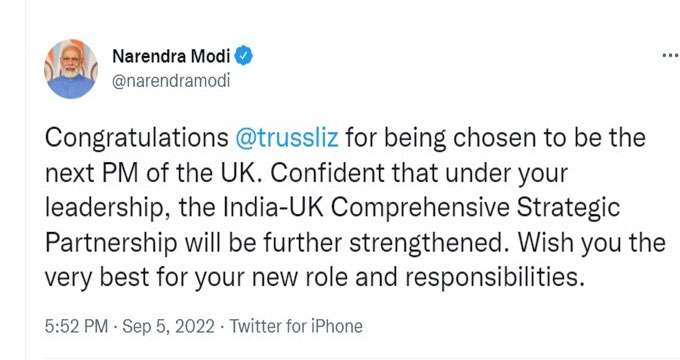Open the more options ellipsis menu
The image size is (680, 360).
coord(670,56)
